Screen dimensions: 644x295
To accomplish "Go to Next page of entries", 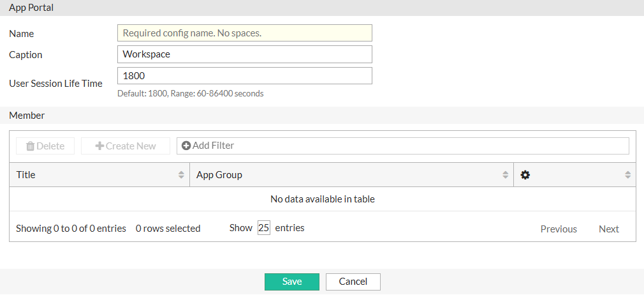I will [x=608, y=229].
